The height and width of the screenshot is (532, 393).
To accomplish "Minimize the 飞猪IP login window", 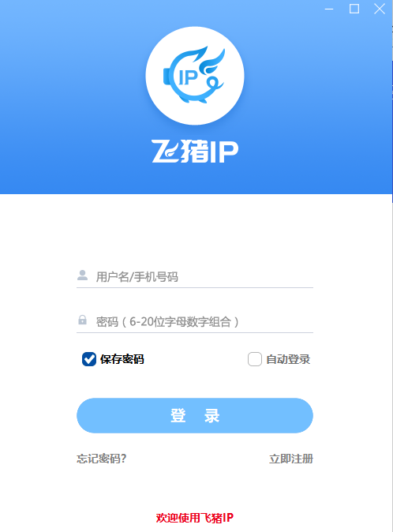I will point(329,9).
